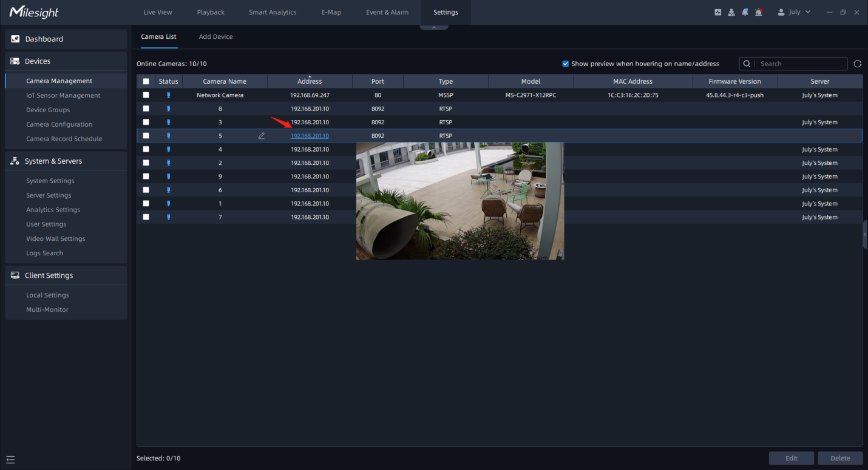Open the download manager icon
This screenshot has height=470, width=868.
pyautogui.click(x=731, y=12)
